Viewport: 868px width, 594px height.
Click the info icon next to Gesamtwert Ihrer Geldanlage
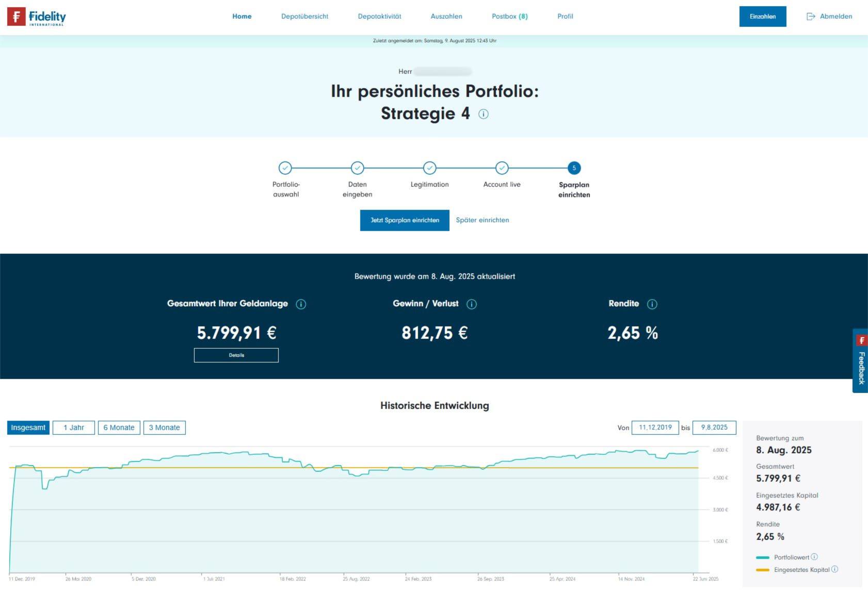[x=301, y=304]
